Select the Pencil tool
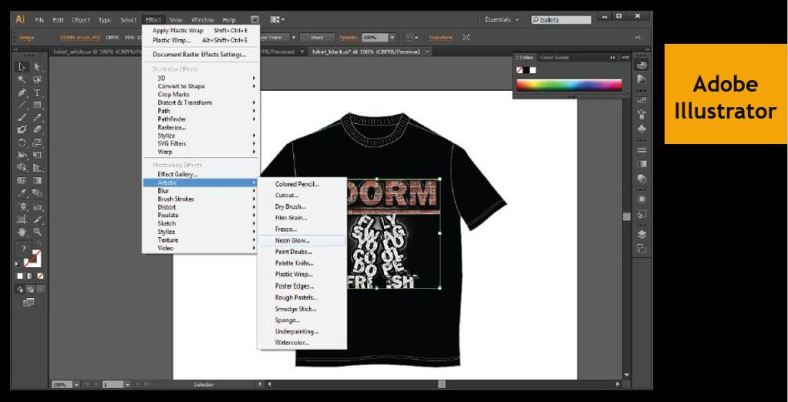 pyautogui.click(x=37, y=118)
